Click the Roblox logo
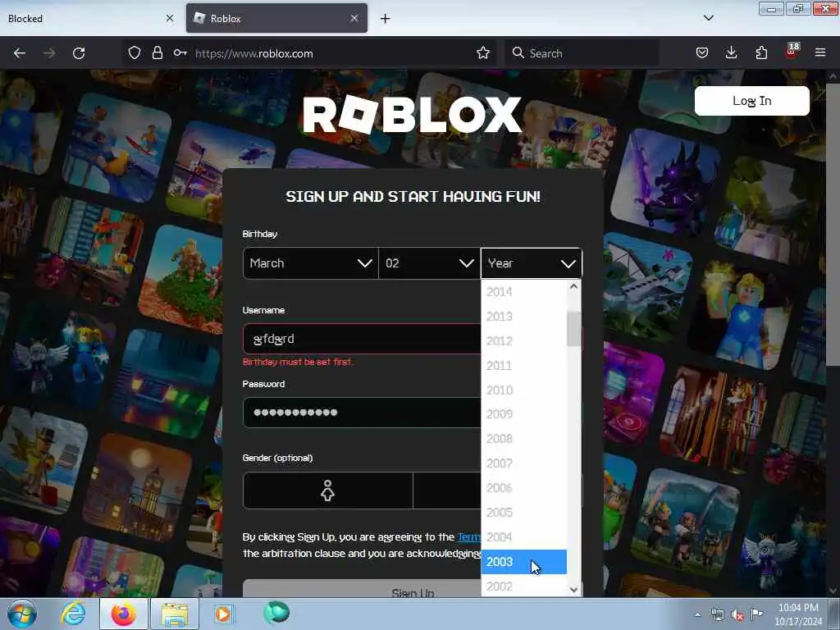This screenshot has height=630, width=840. coord(412,114)
